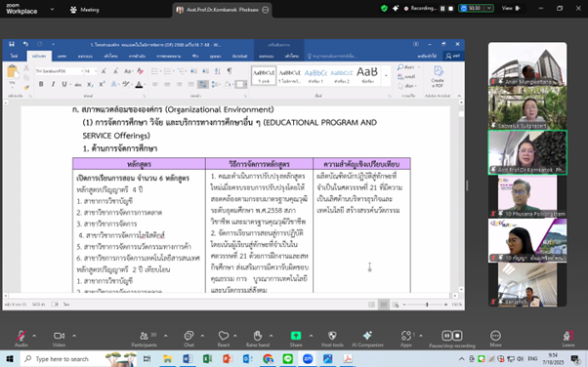Image resolution: width=588 pixels, height=367 pixels.
Task: Apply numbered list formatting
Action: click(x=168, y=71)
